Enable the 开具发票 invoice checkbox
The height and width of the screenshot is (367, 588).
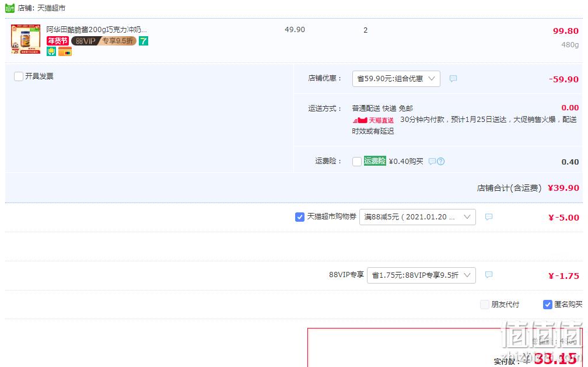pos(19,76)
